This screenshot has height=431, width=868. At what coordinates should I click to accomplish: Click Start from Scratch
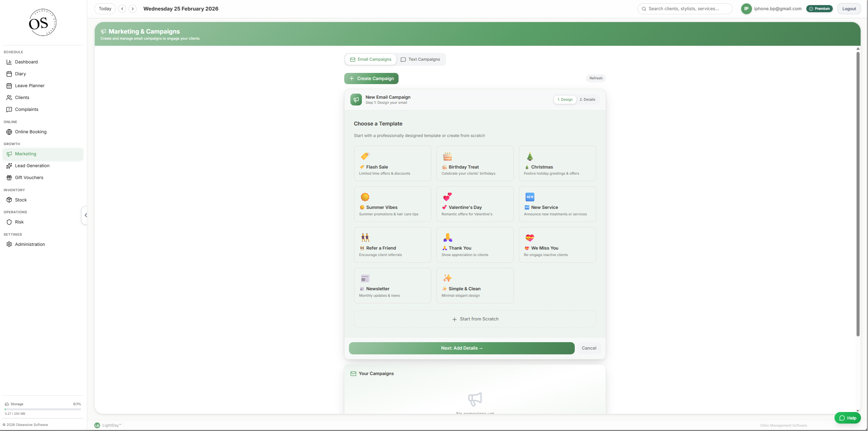475,319
